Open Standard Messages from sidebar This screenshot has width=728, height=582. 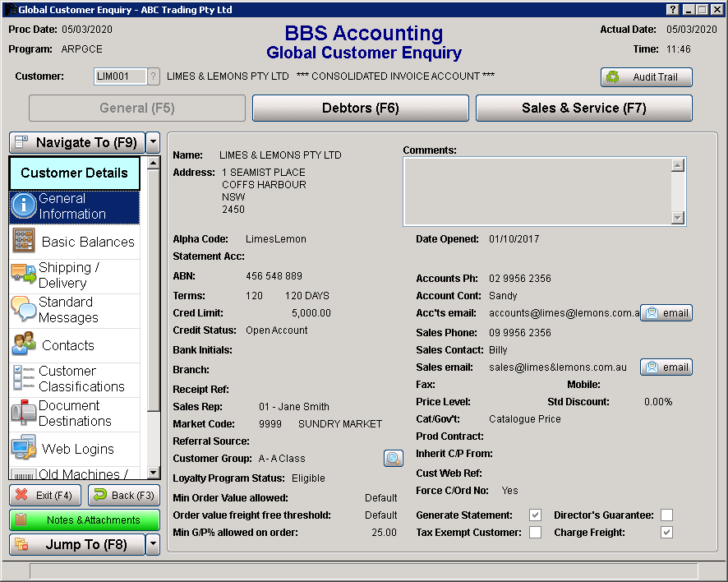tap(75, 310)
